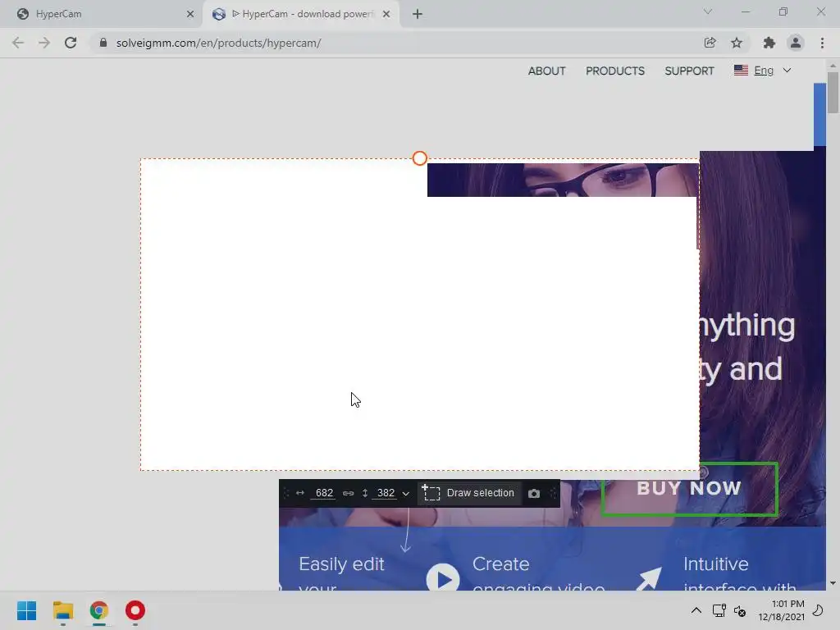Click the network status tray icon
840x630 pixels.
(x=719, y=610)
